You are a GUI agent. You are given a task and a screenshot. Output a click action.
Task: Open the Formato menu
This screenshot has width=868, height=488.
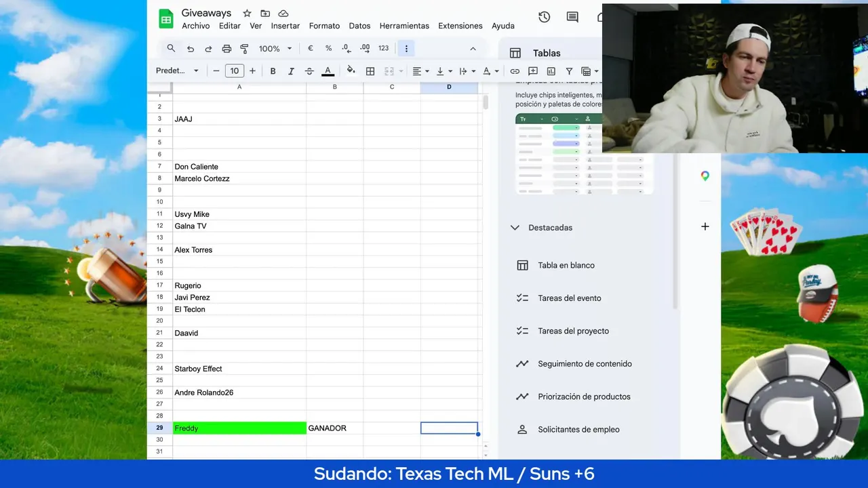(324, 26)
